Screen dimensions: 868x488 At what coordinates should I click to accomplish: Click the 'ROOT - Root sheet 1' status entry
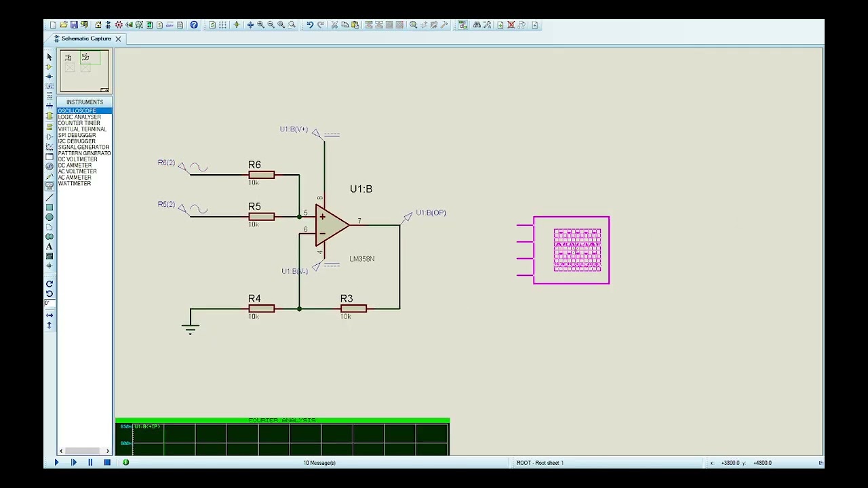pyautogui.click(x=540, y=463)
